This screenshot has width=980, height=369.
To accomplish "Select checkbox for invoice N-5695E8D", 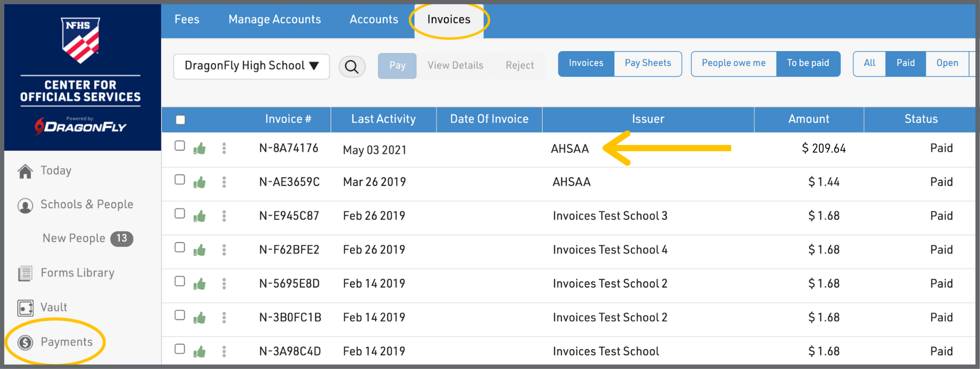I will tap(180, 281).
